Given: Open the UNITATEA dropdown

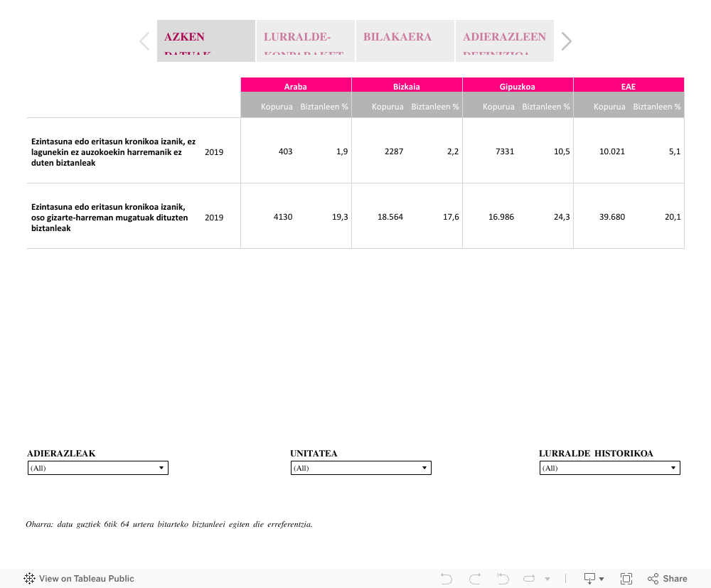Looking at the screenshot, I should click(x=361, y=468).
